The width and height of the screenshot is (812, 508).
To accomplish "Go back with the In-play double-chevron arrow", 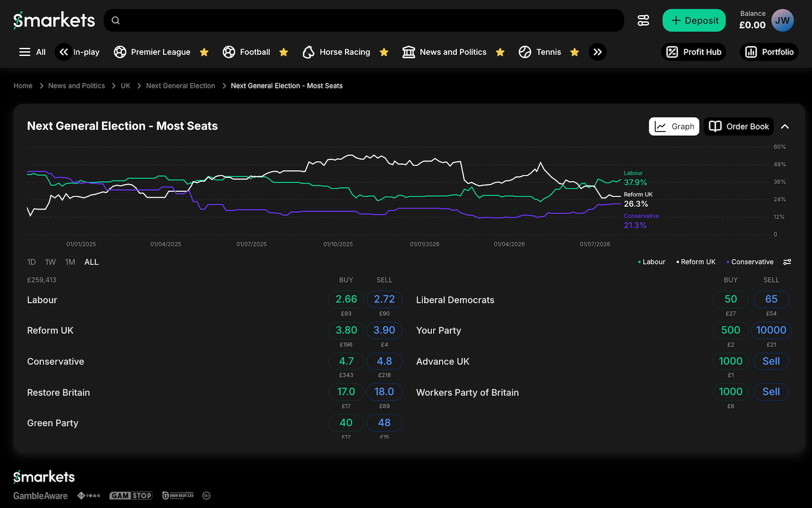I will coord(64,52).
